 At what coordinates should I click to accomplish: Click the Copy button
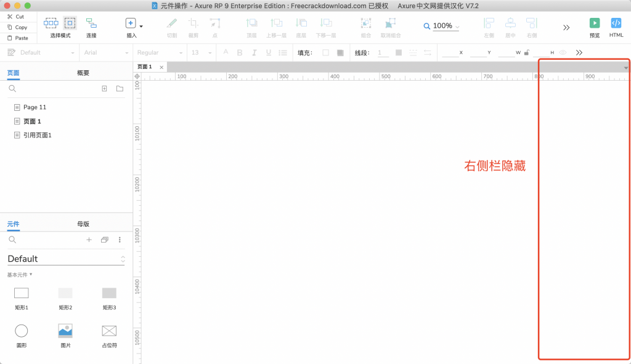pos(17,27)
